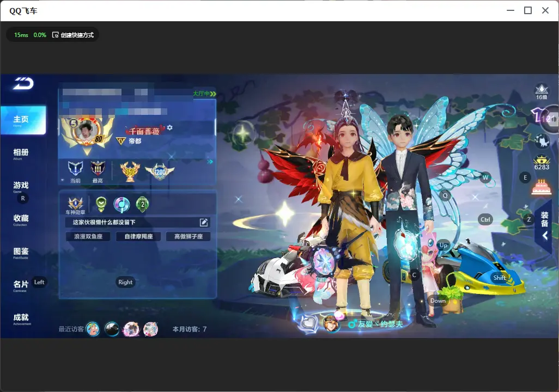The width and height of the screenshot is (559, 392).
Task: Go to the 收藏 collection tab
Action: [21, 219]
